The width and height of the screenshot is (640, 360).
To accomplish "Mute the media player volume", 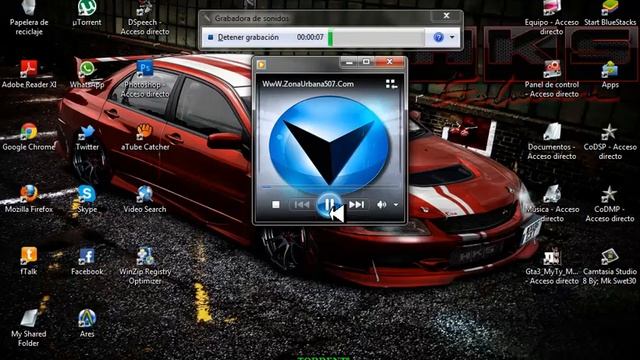I will [381, 204].
